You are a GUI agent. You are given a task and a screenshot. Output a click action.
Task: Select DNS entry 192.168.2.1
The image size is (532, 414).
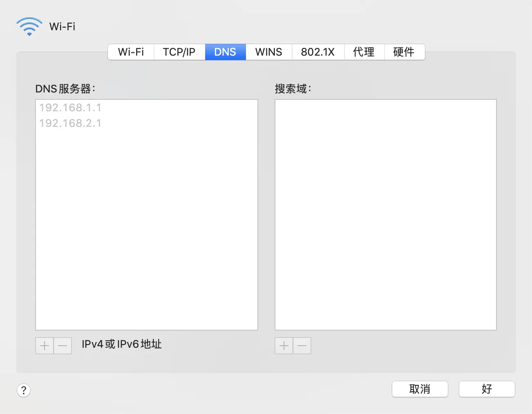(x=147, y=123)
